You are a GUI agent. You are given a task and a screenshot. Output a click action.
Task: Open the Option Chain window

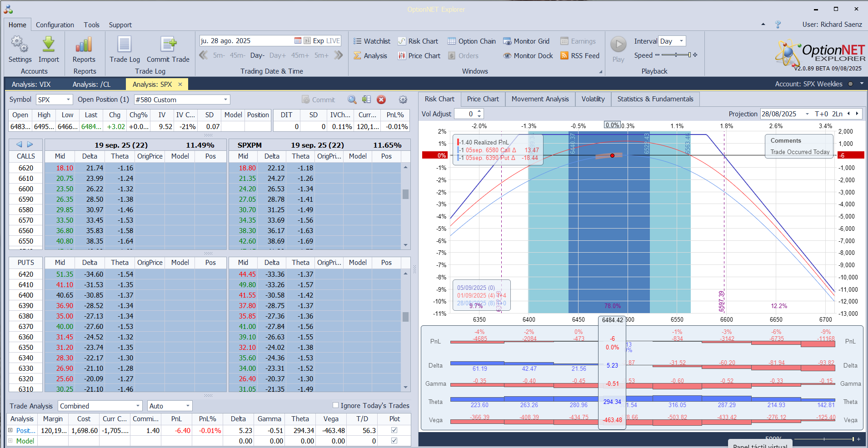(471, 41)
